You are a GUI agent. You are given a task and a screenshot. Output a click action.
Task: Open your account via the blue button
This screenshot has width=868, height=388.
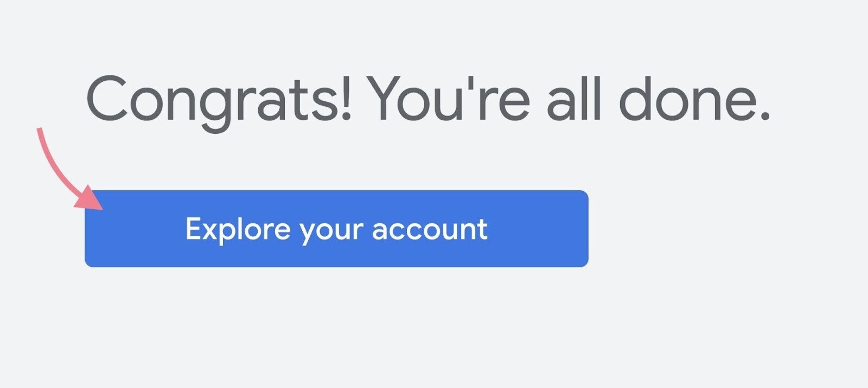(x=336, y=229)
